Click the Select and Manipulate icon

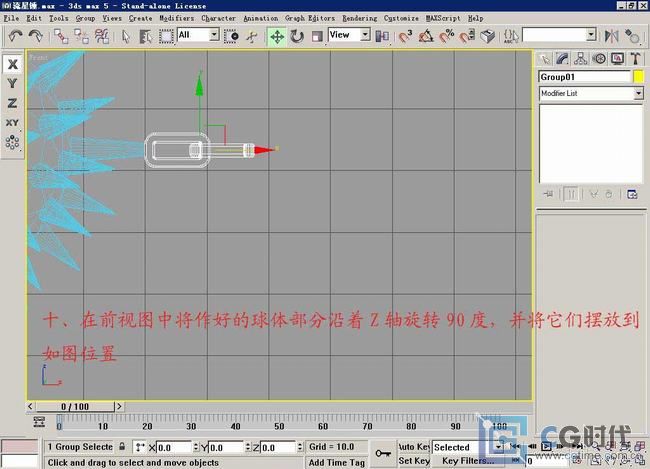[252, 36]
